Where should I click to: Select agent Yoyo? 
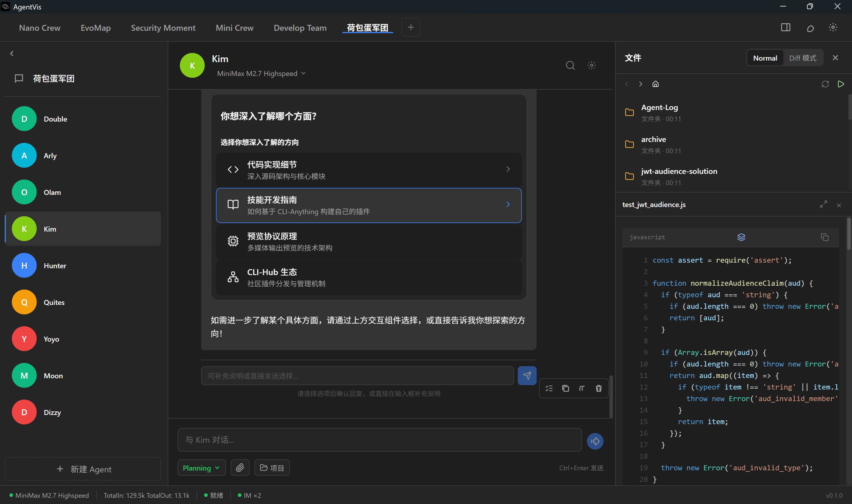click(x=83, y=339)
